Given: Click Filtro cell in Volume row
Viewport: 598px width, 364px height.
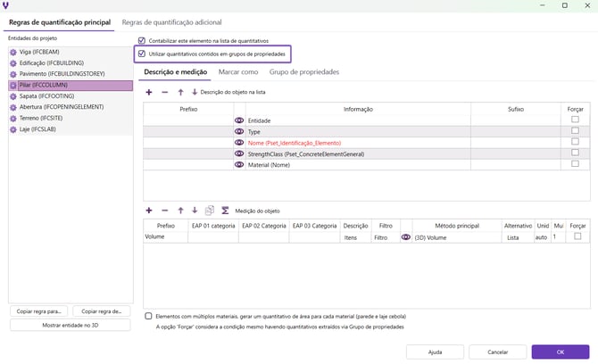Looking at the screenshot, I should click(x=386, y=237).
